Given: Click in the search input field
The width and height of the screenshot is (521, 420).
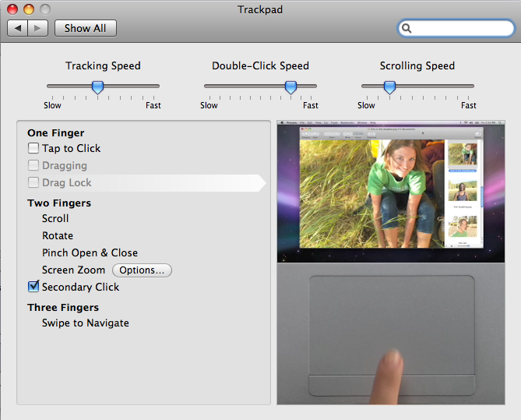Looking at the screenshot, I should pos(456,28).
